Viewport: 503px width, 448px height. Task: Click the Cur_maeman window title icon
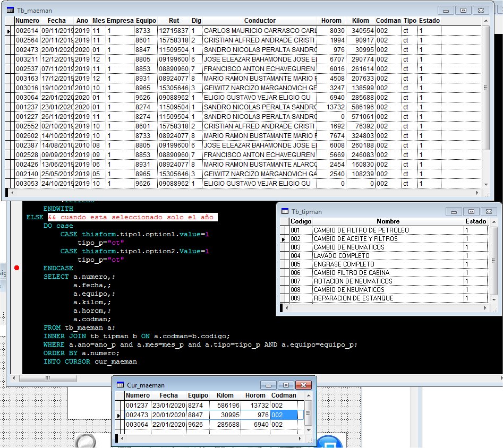point(120,385)
